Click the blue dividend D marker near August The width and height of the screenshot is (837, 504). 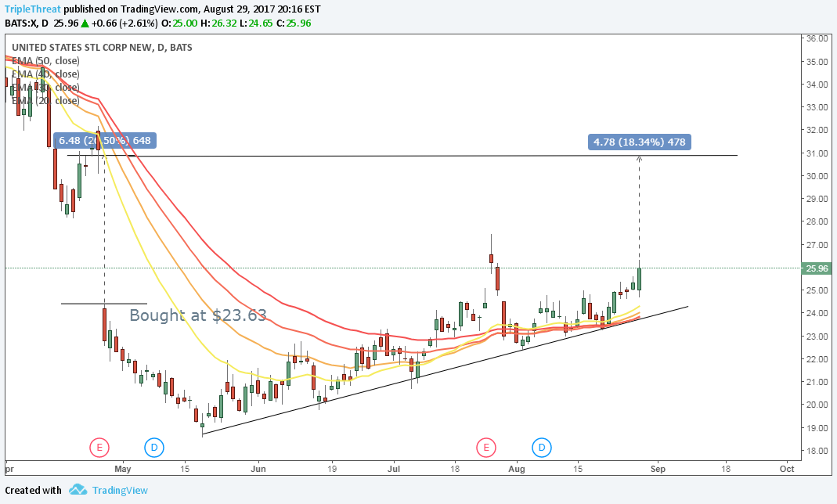pyautogui.click(x=541, y=448)
